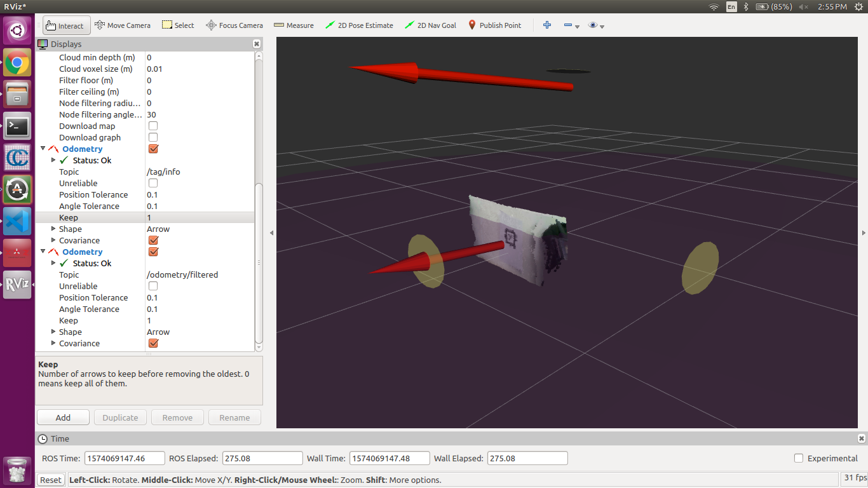Image resolution: width=868 pixels, height=488 pixels.
Task: Open Visual Studio Code from the dock
Action: pyautogui.click(x=17, y=222)
